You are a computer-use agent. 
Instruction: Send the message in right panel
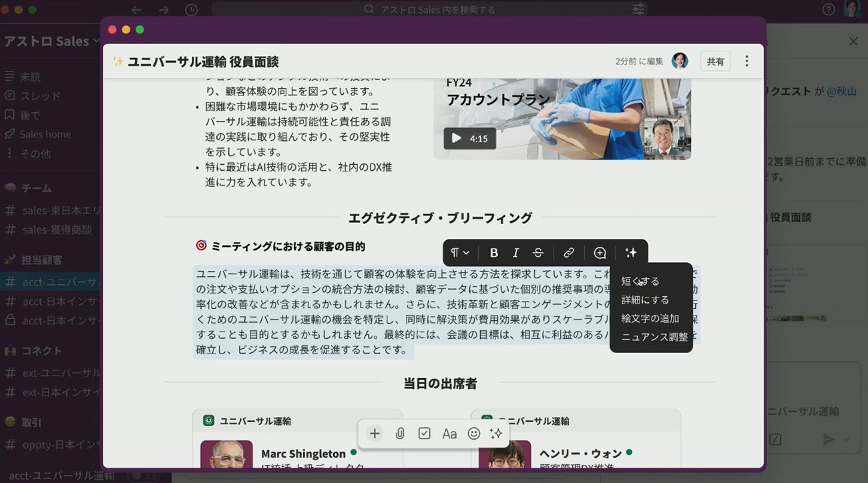tap(829, 439)
